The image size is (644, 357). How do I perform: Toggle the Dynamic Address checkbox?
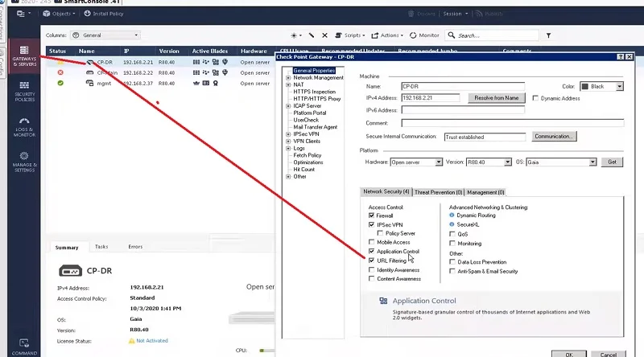535,98
